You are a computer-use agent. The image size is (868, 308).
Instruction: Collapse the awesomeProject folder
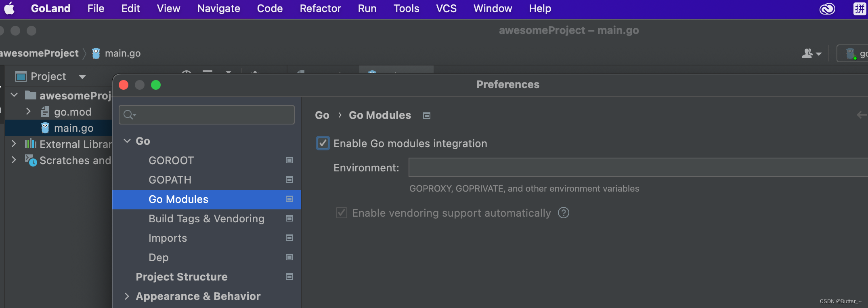tap(14, 95)
